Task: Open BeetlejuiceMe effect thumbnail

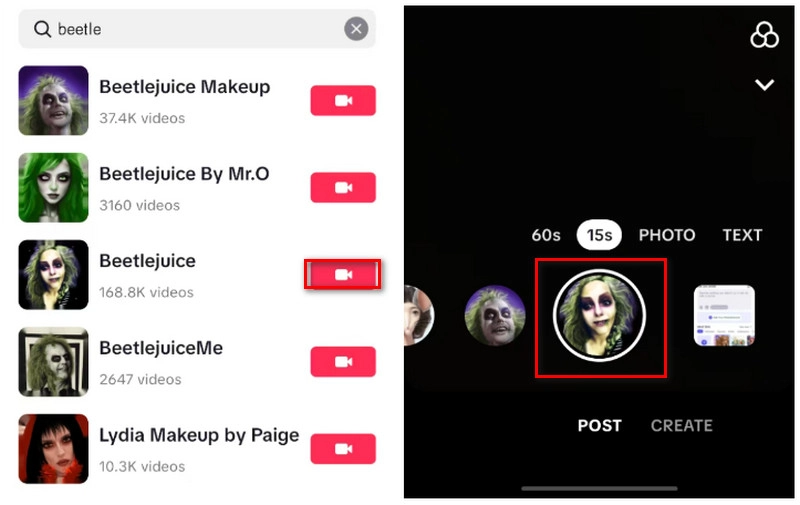Action: click(54, 362)
